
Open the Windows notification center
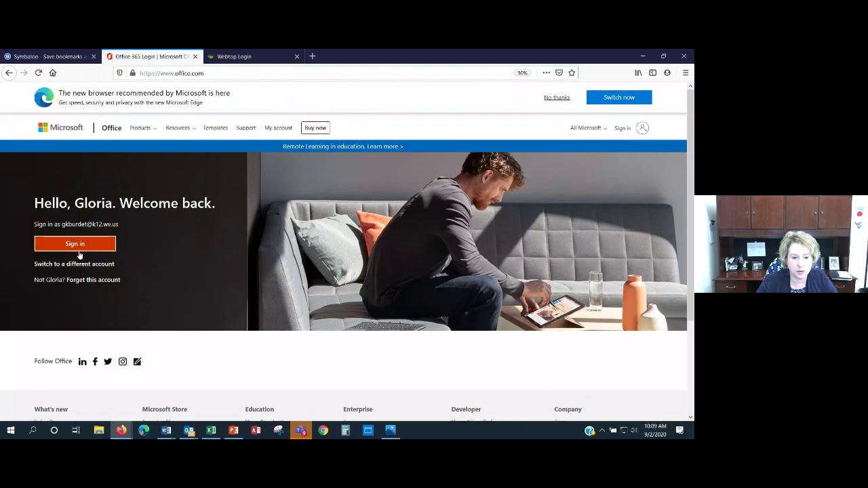point(679,430)
